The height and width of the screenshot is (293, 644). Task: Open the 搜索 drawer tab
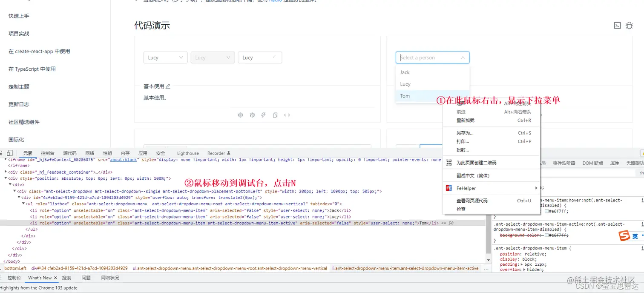coord(66,278)
